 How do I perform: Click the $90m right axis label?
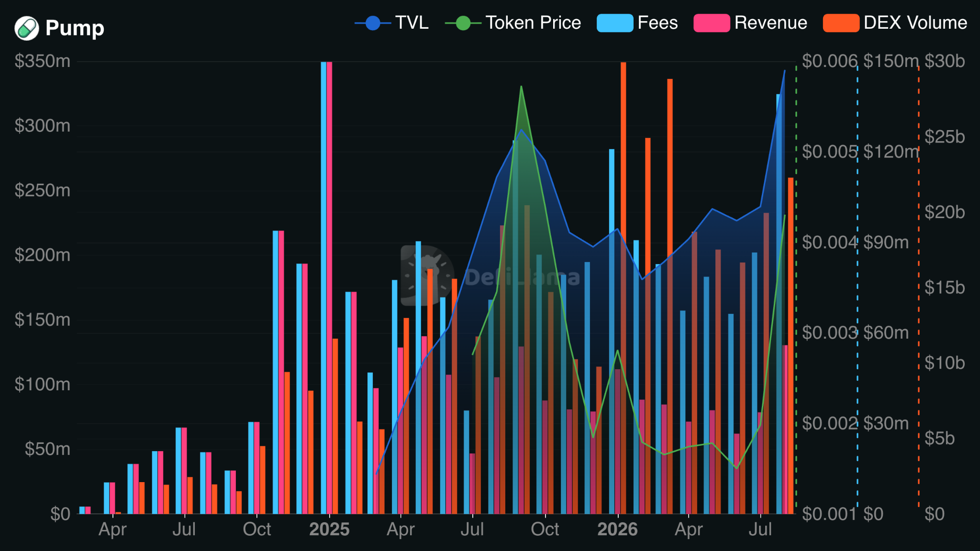point(886,242)
